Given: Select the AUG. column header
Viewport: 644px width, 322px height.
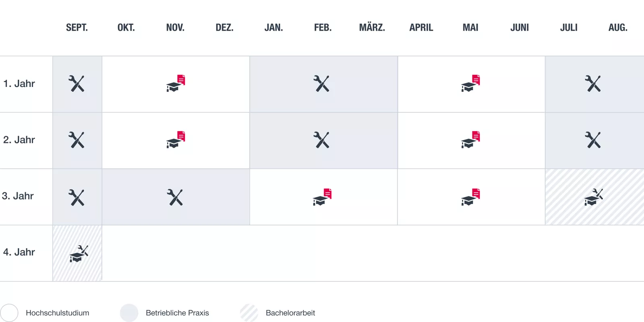Looking at the screenshot, I should 618,28.
